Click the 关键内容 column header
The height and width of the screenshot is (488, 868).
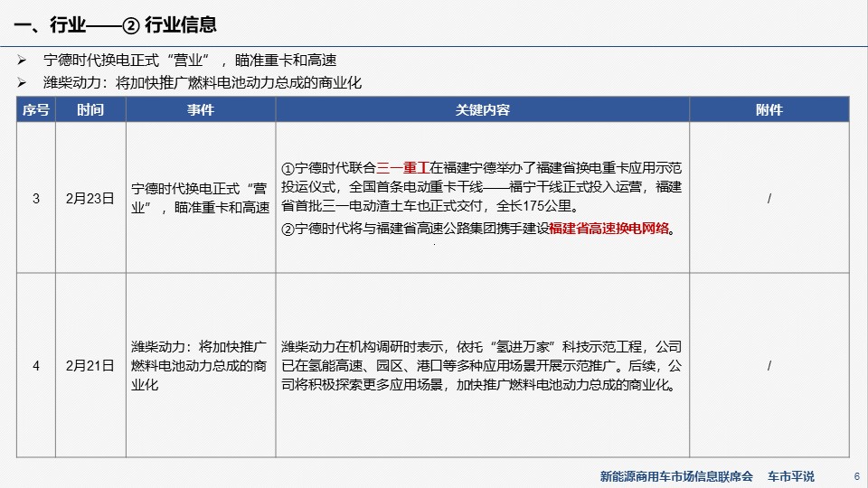tap(482, 109)
